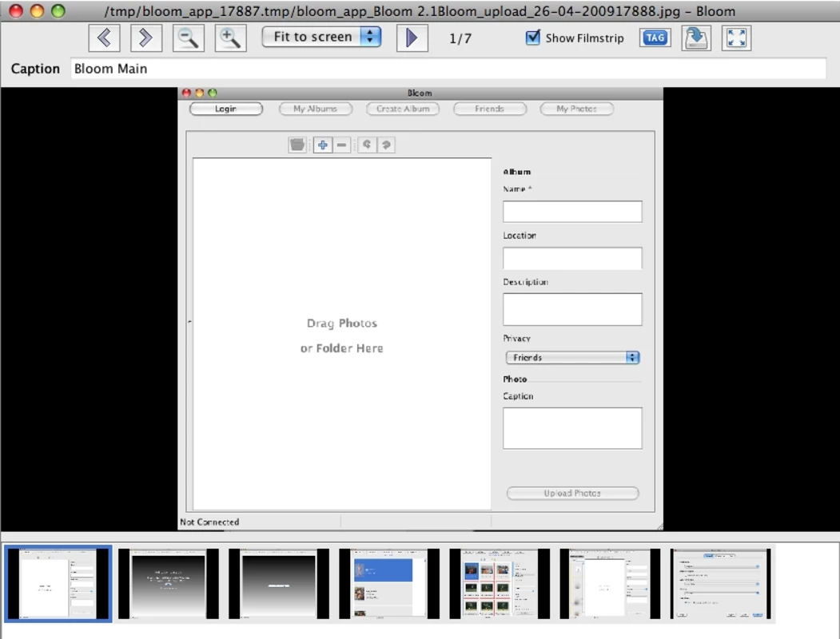The width and height of the screenshot is (840, 639).
Task: Click the open folder icon in preview toolbar
Action: [x=297, y=145]
